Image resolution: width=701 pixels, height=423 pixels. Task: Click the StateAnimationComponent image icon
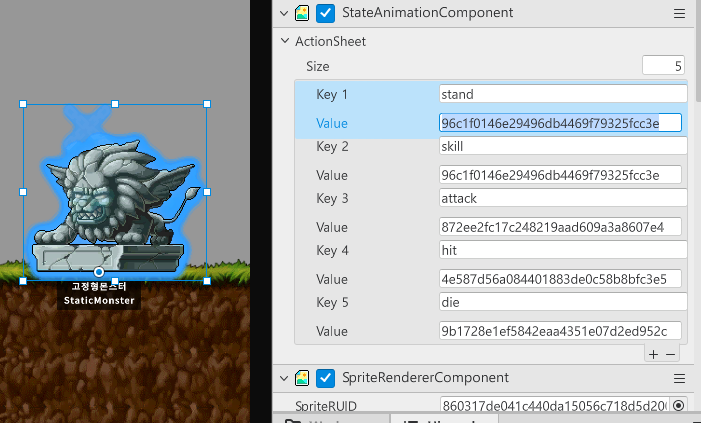302,13
